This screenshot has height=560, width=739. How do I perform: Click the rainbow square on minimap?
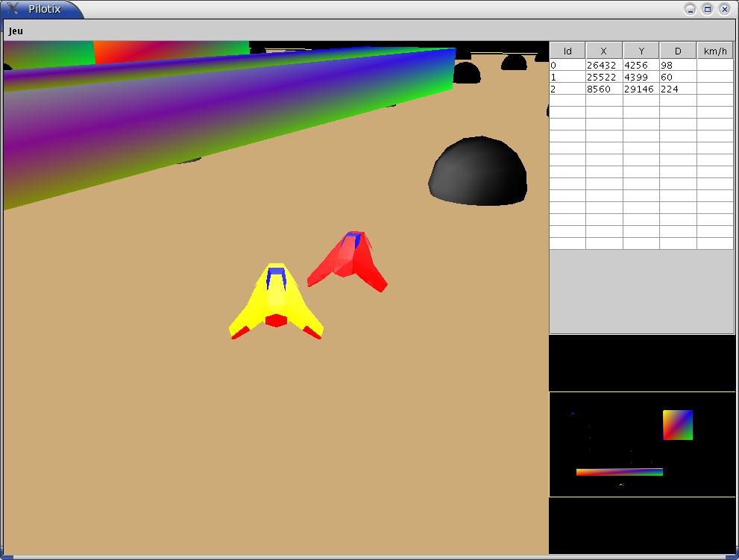click(678, 425)
